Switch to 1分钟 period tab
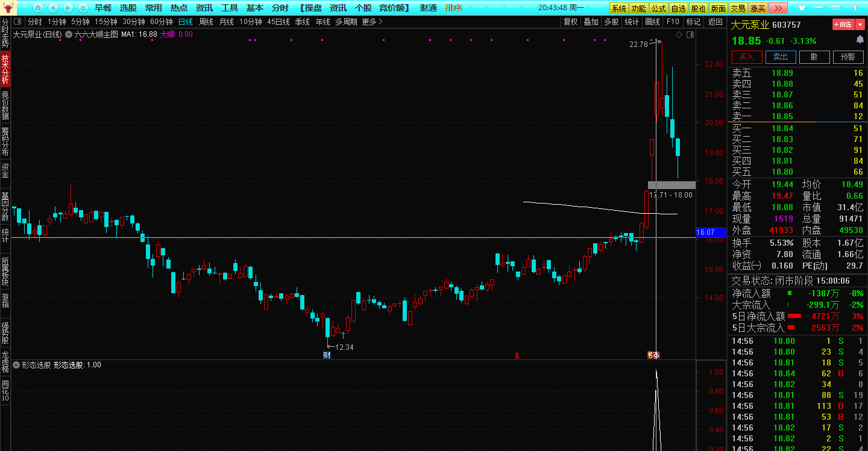 pos(57,22)
